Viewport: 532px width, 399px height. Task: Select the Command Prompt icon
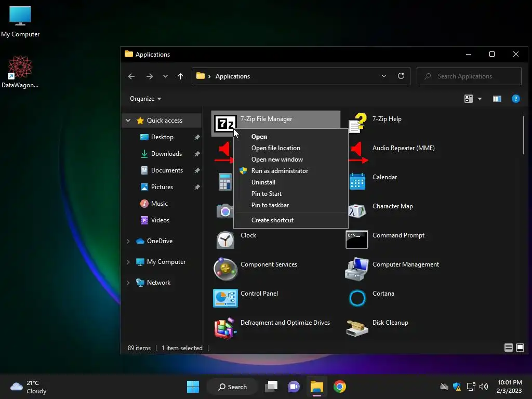click(x=356, y=240)
